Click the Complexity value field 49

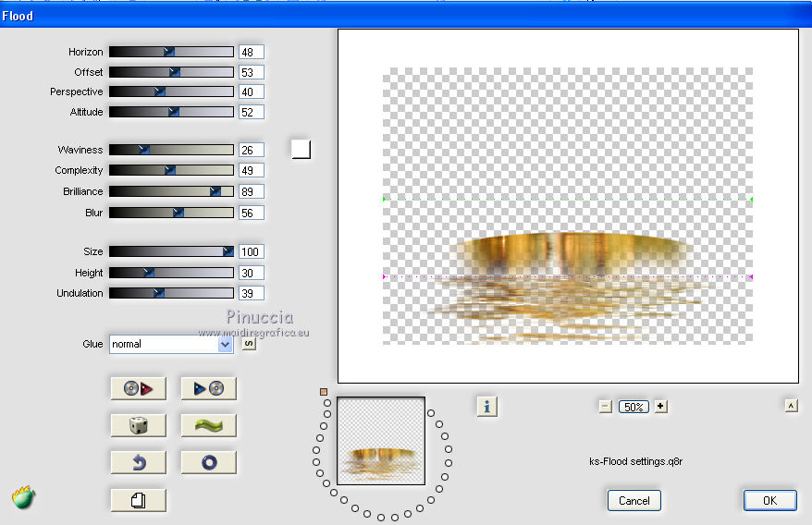tap(252, 170)
